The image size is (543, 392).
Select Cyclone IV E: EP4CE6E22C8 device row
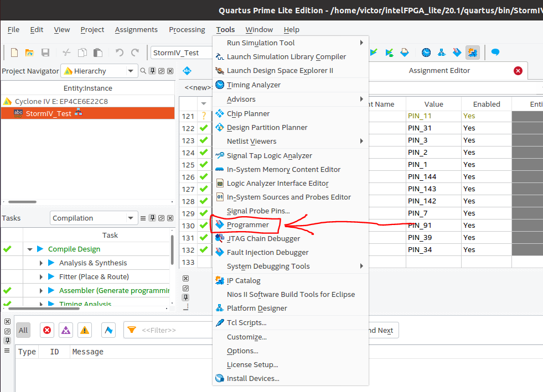coord(88,101)
